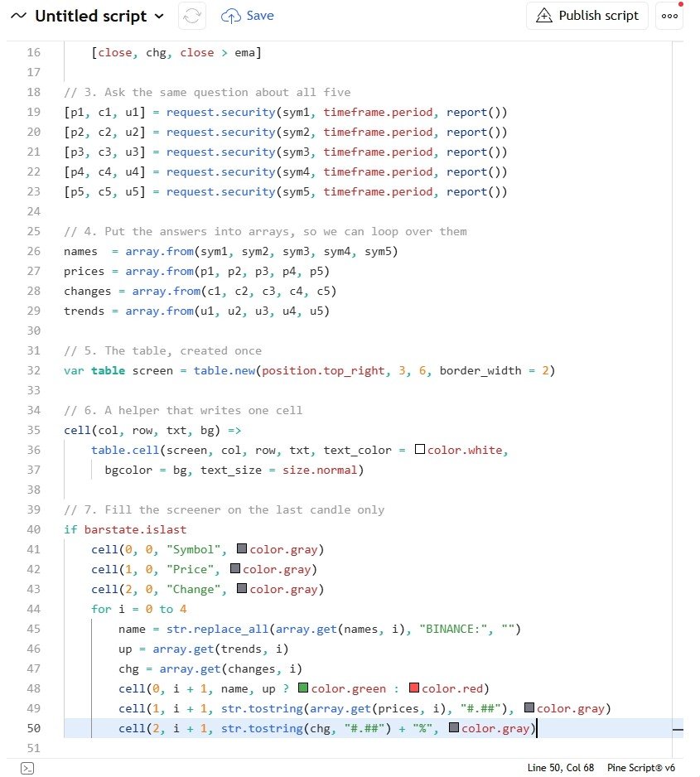Click 'table.new' on line 32
The image size is (700, 777).
pyautogui.click(x=224, y=370)
